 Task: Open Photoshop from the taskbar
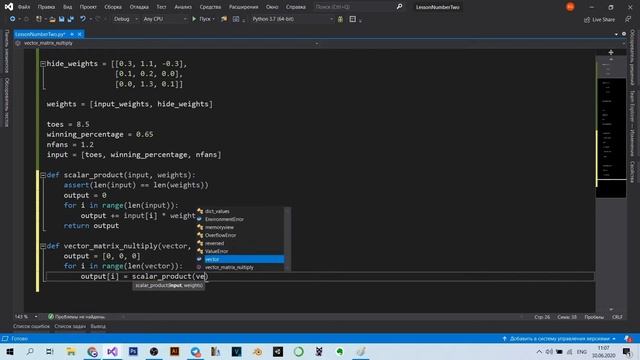[x=133, y=351]
